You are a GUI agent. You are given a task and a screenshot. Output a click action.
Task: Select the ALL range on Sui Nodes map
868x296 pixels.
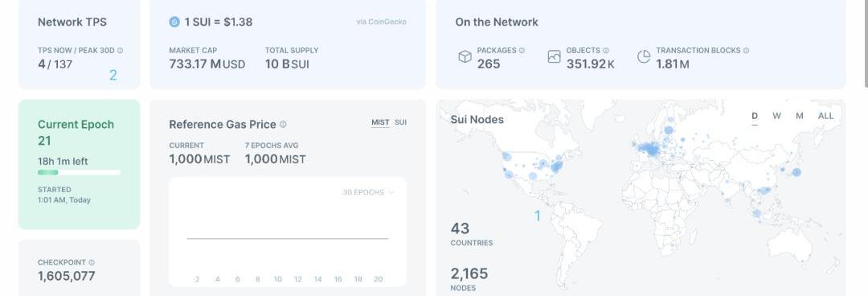(x=825, y=116)
